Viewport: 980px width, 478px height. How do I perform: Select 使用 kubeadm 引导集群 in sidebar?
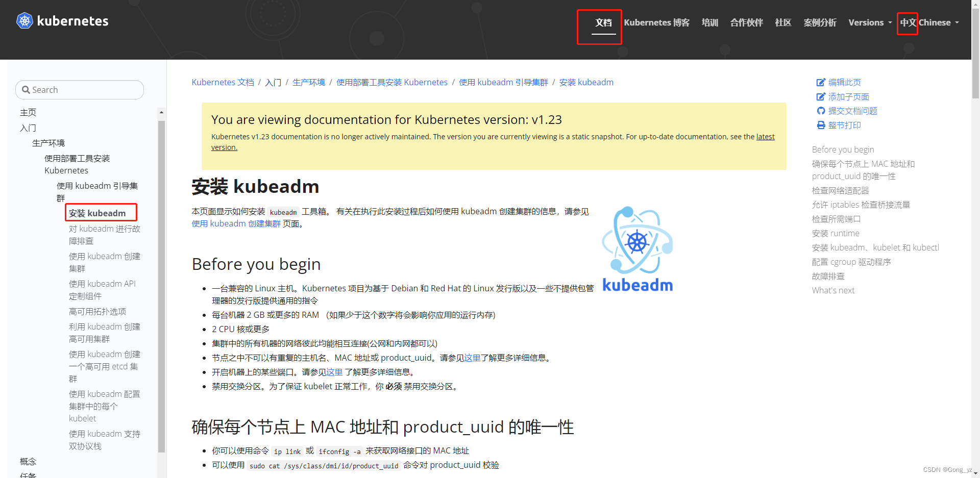pyautogui.click(x=97, y=192)
